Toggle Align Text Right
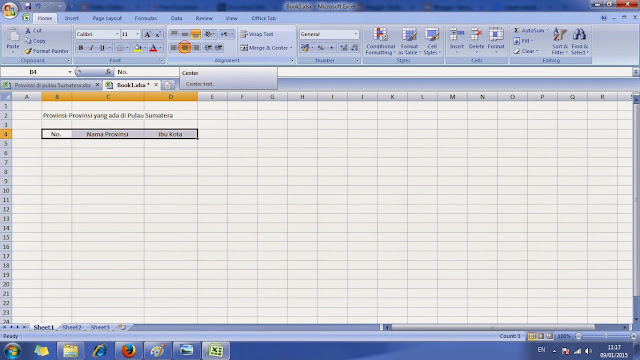640x360 pixels. [196, 48]
